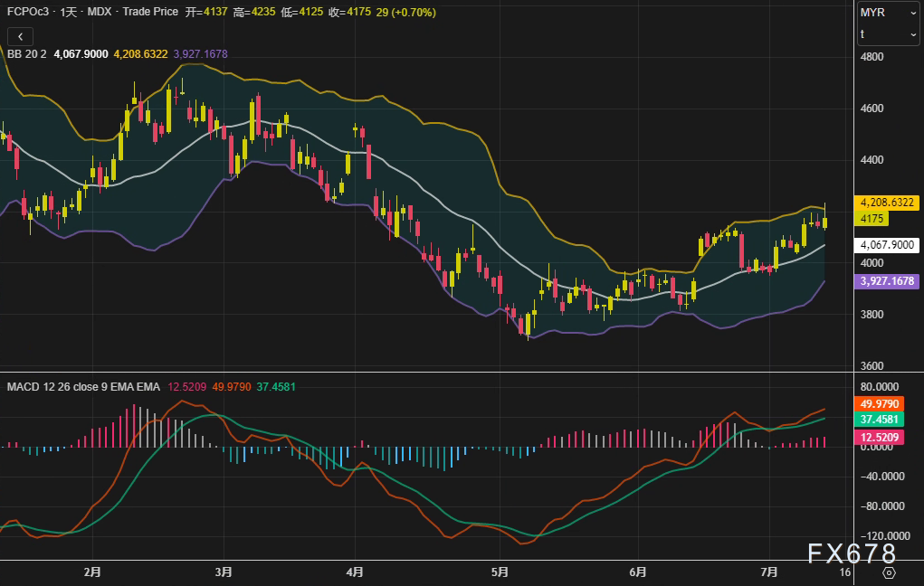Click the yellow 4175 last price tag
924x586 pixels.
pyautogui.click(x=872, y=219)
